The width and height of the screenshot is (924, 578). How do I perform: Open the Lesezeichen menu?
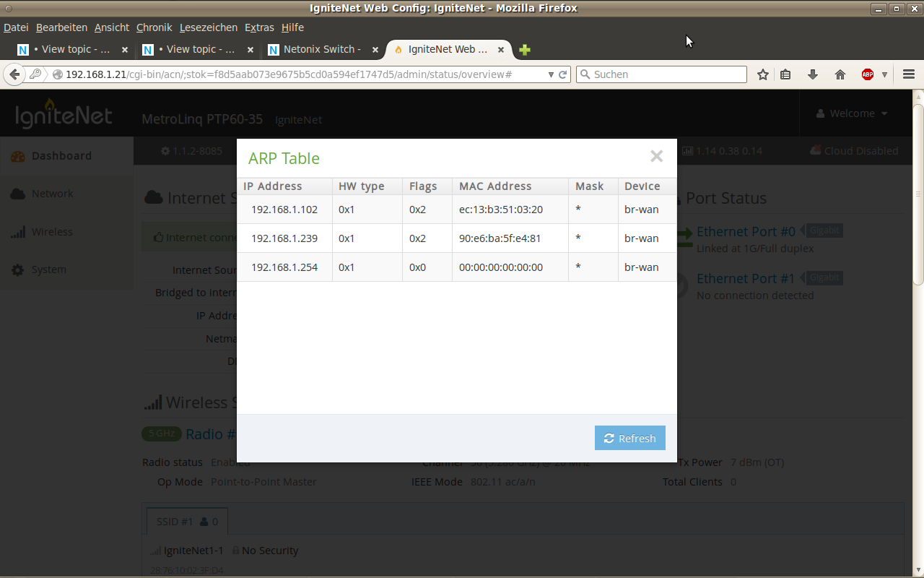208,27
